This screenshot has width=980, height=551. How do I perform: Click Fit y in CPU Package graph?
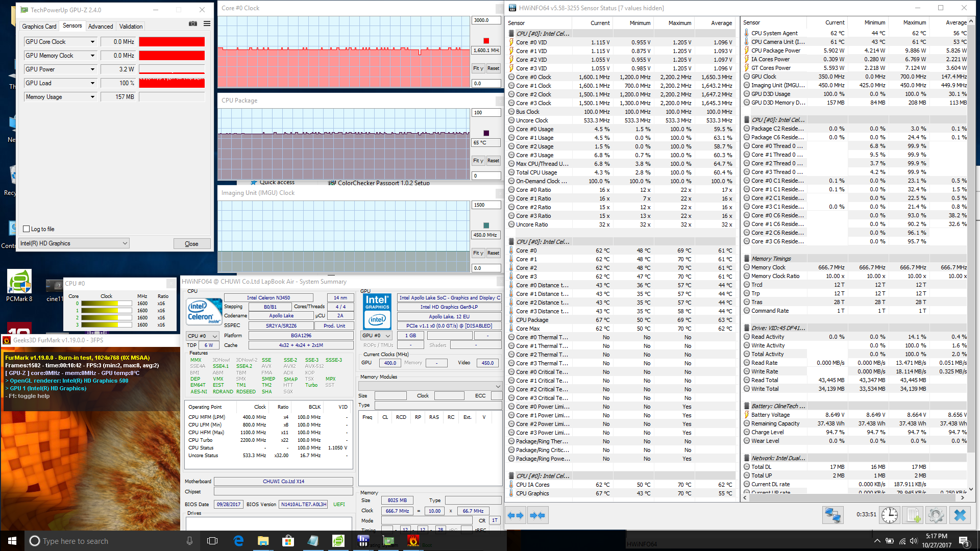478,160
